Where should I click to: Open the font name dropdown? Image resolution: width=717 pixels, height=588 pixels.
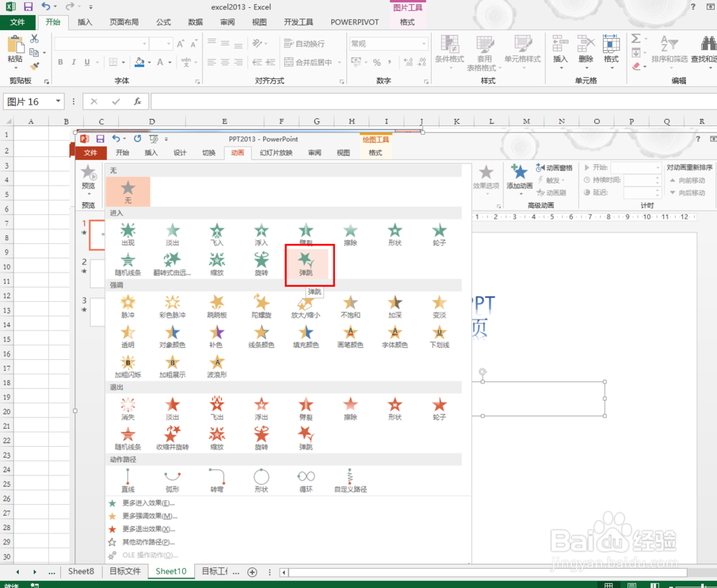[x=145, y=44]
